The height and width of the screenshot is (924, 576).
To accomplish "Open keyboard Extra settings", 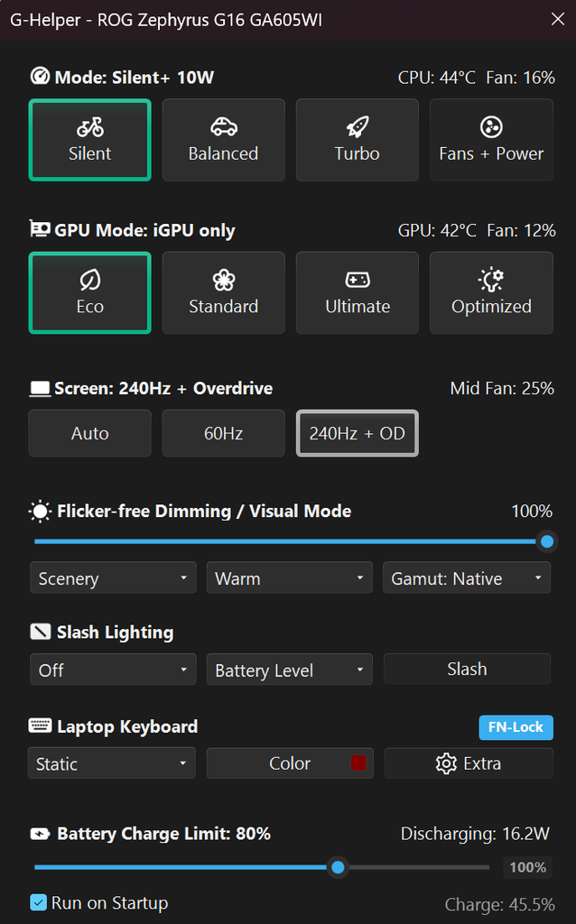I will coord(469,763).
